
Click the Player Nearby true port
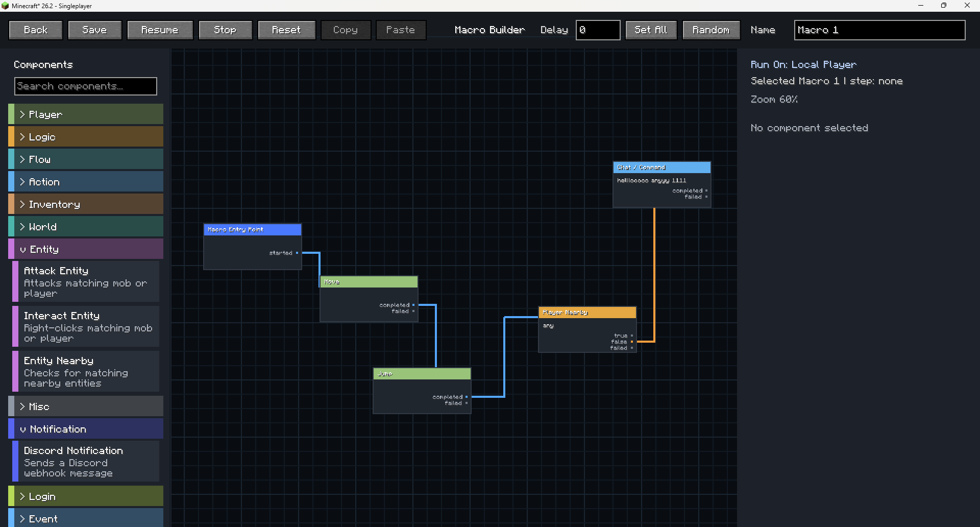click(x=632, y=336)
